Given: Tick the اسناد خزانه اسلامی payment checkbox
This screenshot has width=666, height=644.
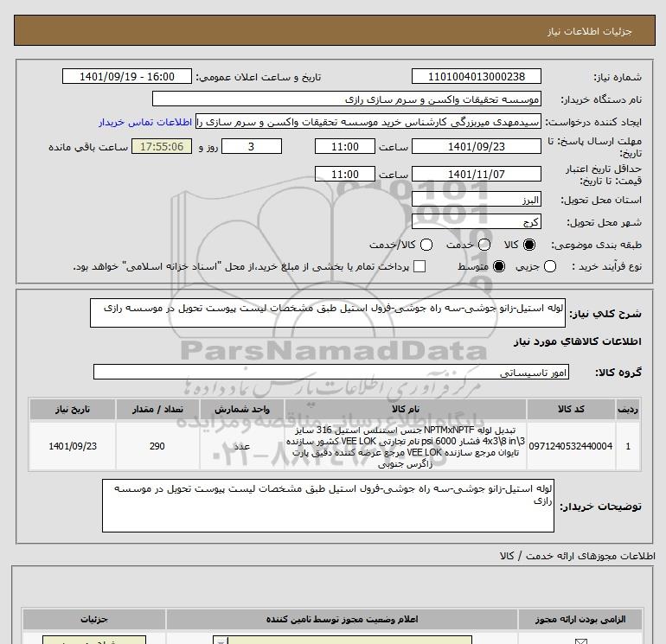Looking at the screenshot, I should point(419,266).
